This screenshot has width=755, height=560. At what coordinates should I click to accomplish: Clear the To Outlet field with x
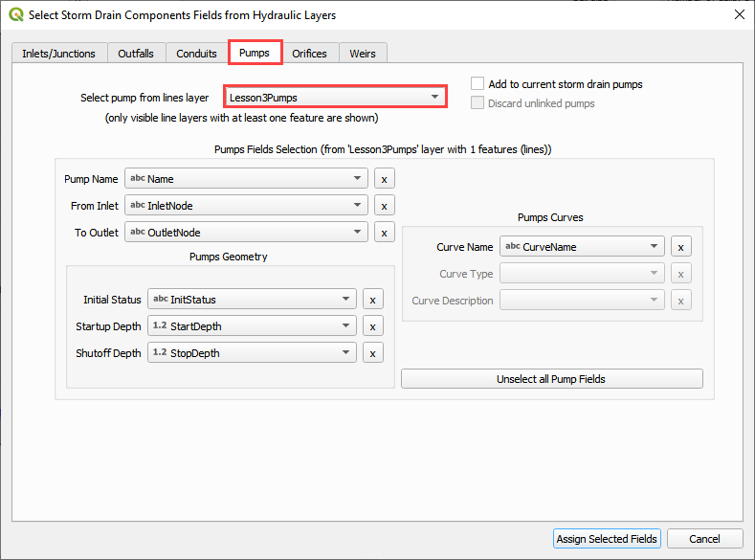pos(383,233)
